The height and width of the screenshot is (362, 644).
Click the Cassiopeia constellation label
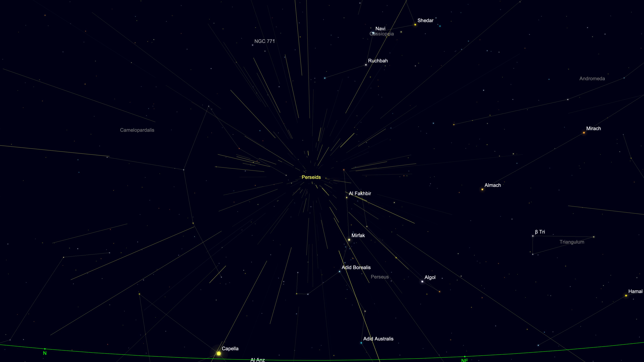pyautogui.click(x=381, y=34)
